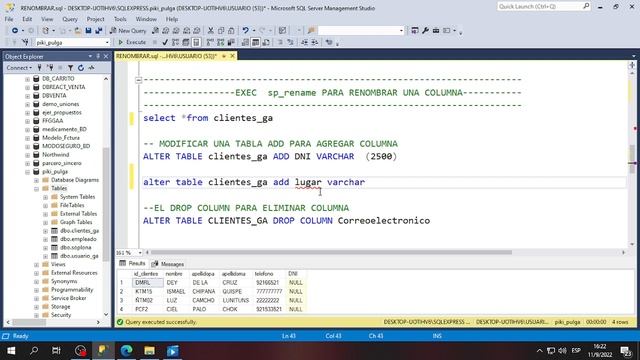Click the Copy icon in toolbar
Image resolution: width=640 pixels, height=360 pixels.
click(221, 31)
